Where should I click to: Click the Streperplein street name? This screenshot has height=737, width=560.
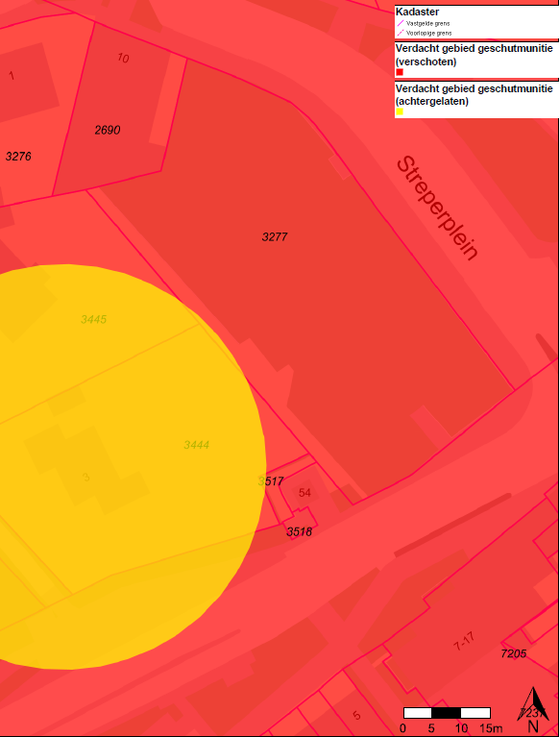click(x=437, y=208)
